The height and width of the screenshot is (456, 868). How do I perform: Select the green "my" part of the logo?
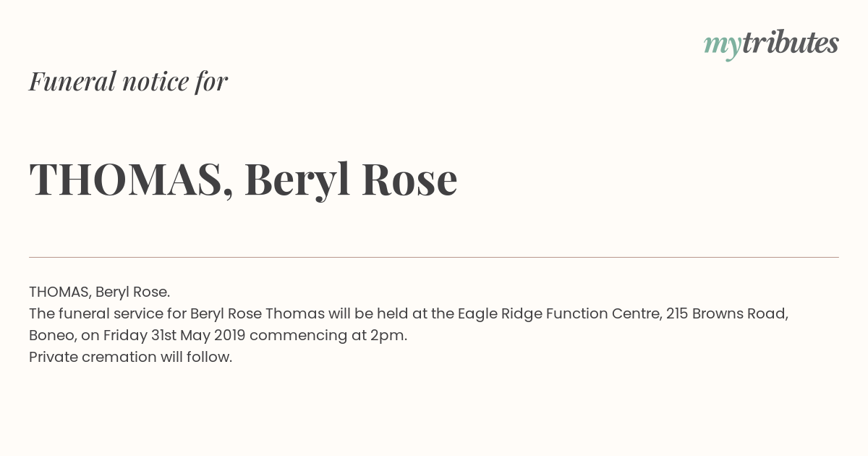tap(723, 46)
